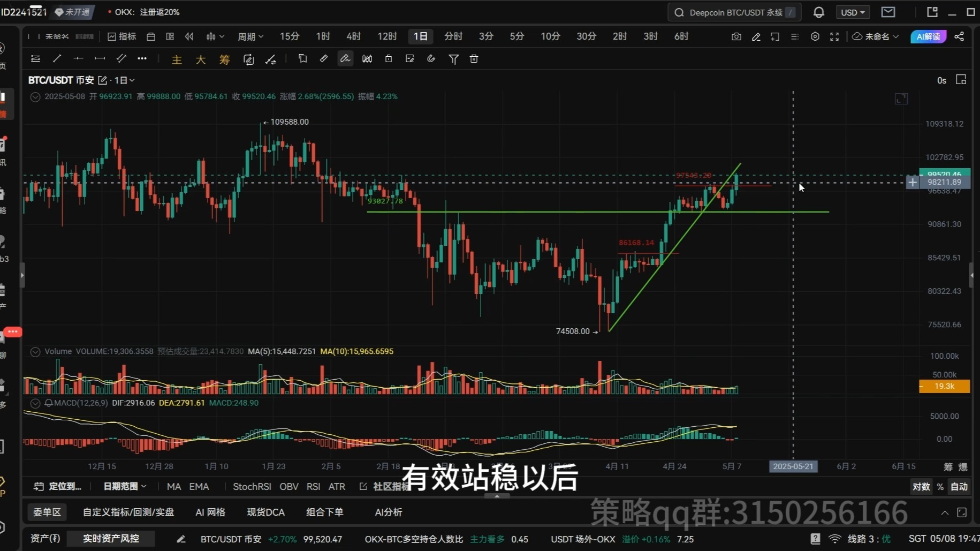Viewport: 980px width, 551px height.
Task: Open notifications via the bell icon
Action: click(x=818, y=12)
